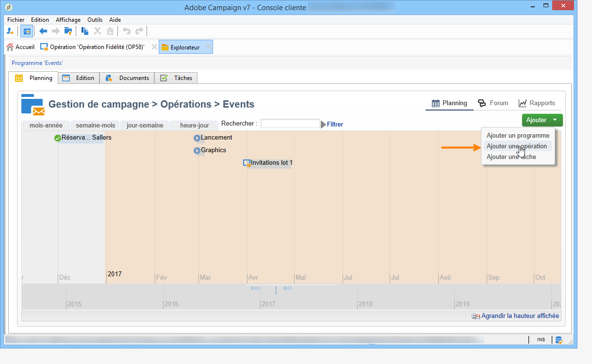The image size is (592, 364).
Task: Open the Documents tab
Action: pyautogui.click(x=127, y=78)
